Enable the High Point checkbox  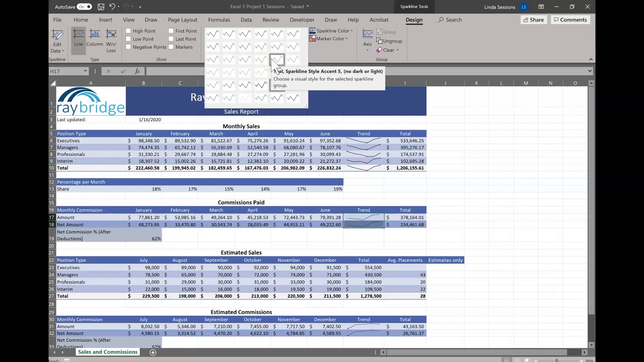pos(128,31)
